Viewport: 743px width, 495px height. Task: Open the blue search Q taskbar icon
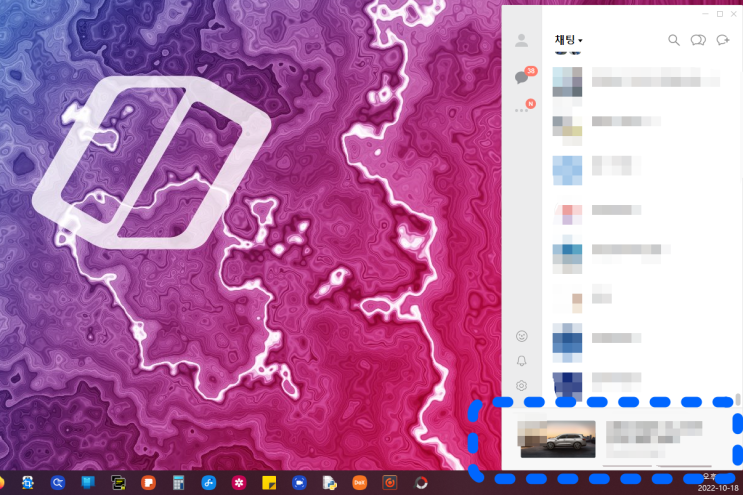[58, 483]
